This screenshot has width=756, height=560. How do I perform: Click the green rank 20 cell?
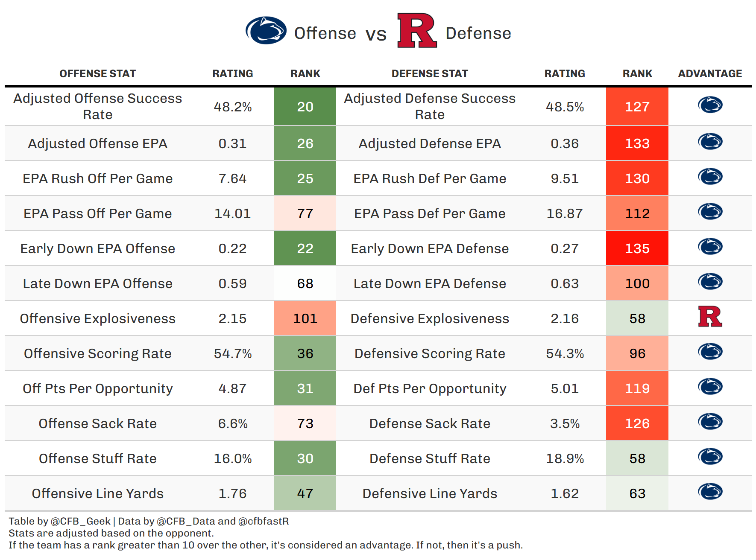click(x=305, y=107)
